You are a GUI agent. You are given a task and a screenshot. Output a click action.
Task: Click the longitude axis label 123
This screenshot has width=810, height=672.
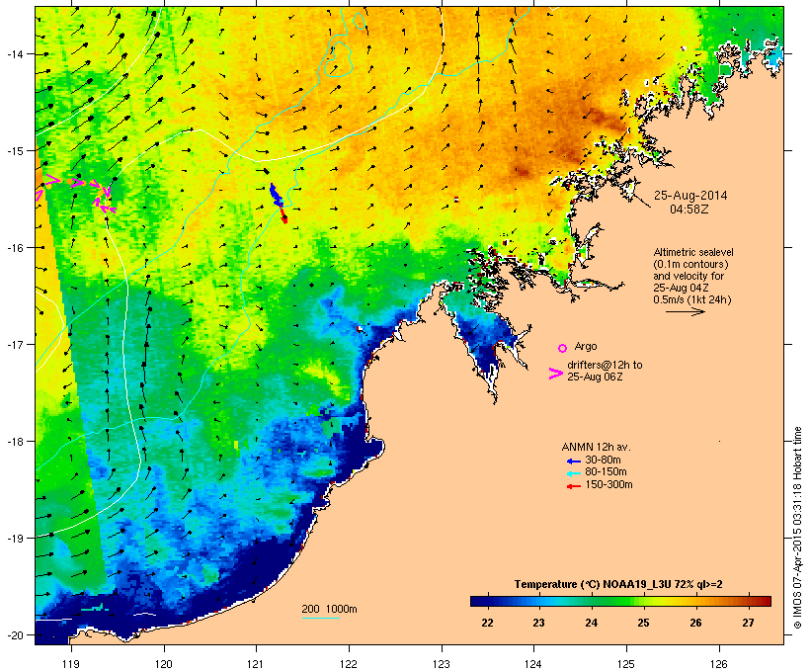pyautogui.click(x=442, y=664)
